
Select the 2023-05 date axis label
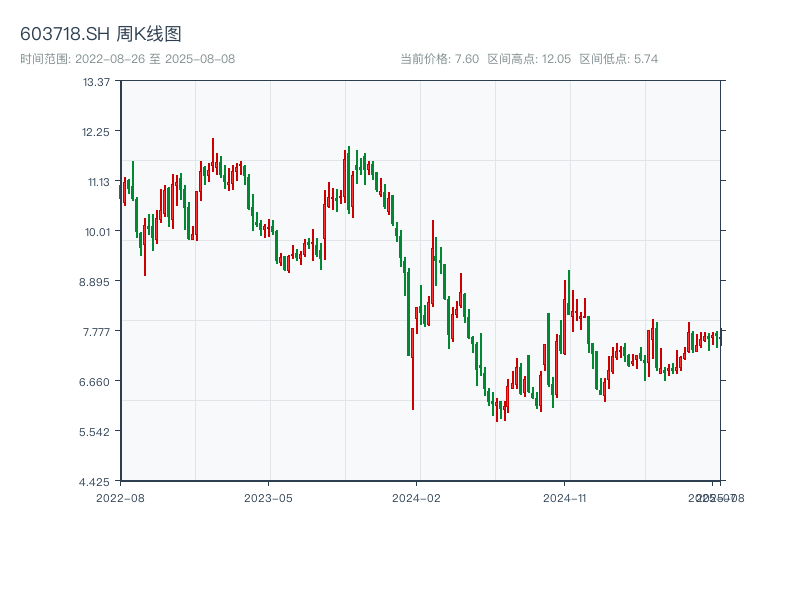268,497
